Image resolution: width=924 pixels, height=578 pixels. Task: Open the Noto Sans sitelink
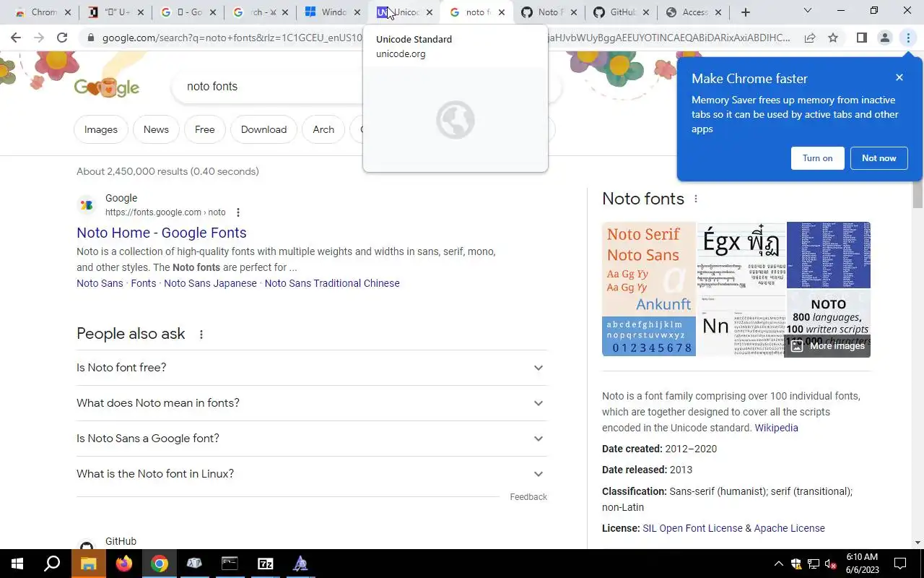click(x=100, y=283)
